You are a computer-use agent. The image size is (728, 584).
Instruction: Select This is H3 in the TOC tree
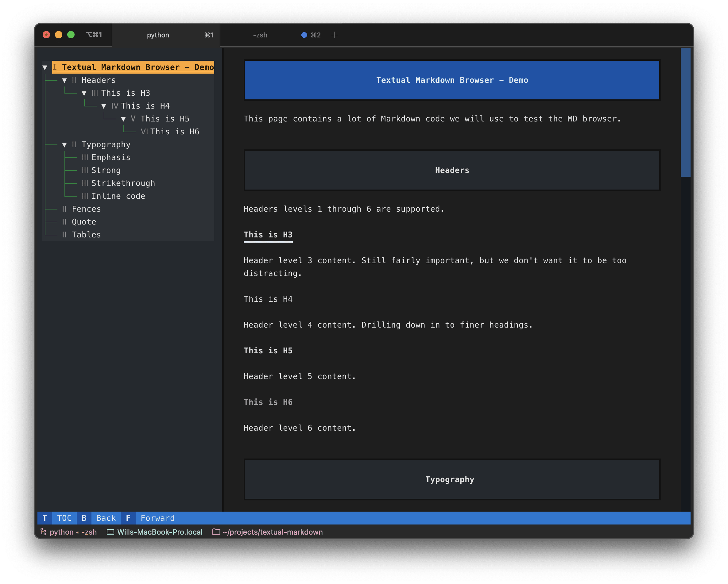click(125, 93)
